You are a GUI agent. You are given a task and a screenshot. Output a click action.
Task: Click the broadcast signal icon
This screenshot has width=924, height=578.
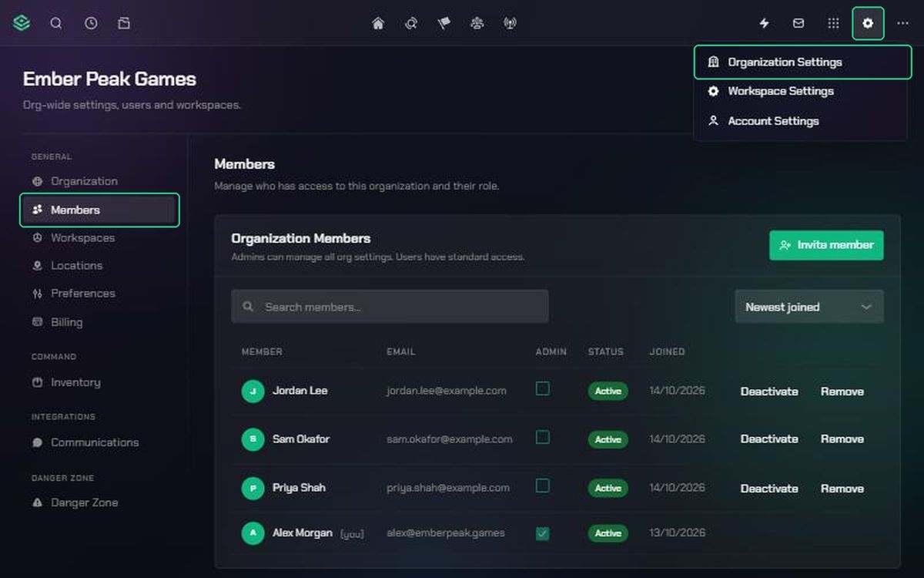pyautogui.click(x=510, y=23)
